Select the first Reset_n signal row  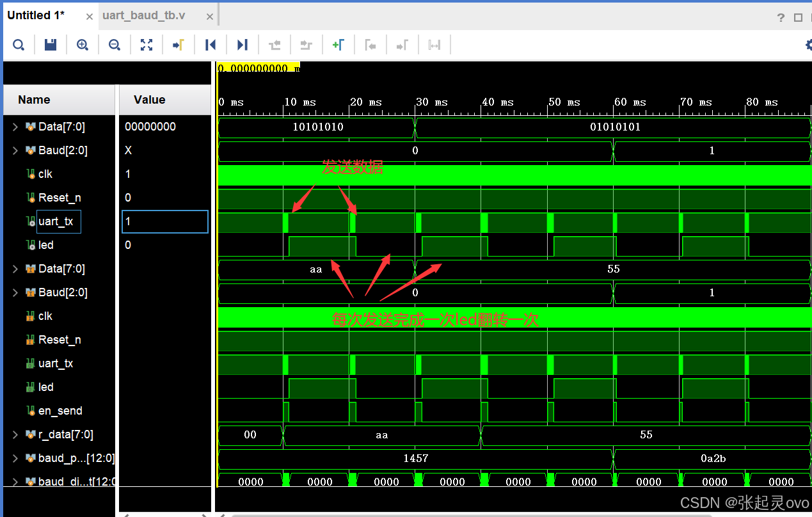[x=60, y=198]
